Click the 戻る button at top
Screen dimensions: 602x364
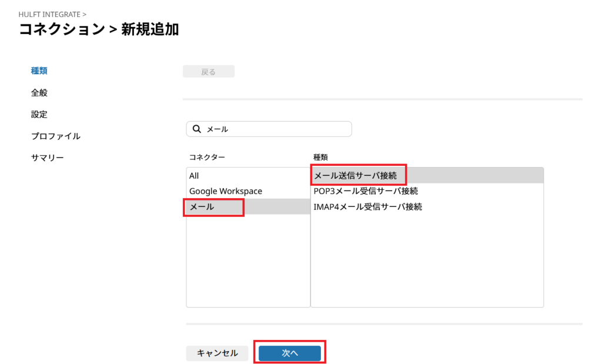click(209, 72)
